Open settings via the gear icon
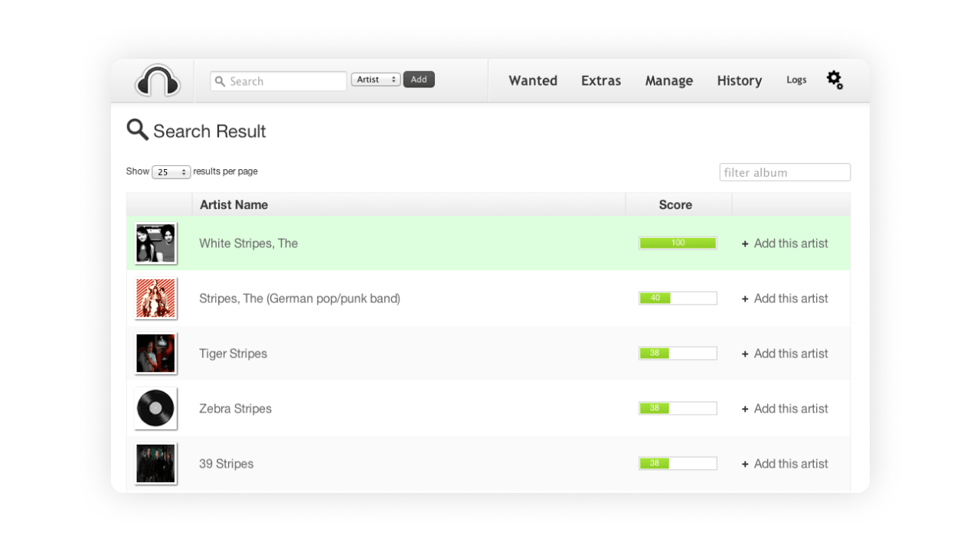980x551 pixels. [835, 80]
